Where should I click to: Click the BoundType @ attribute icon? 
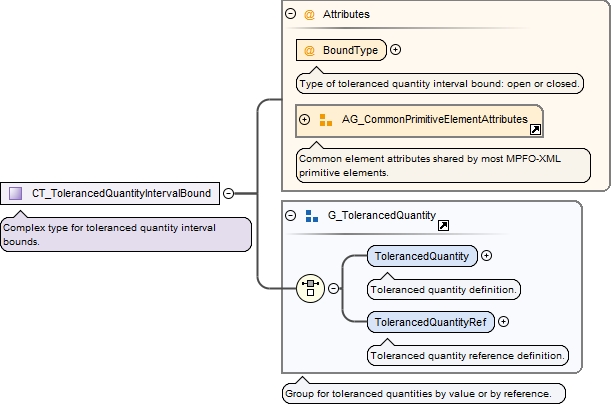click(309, 50)
